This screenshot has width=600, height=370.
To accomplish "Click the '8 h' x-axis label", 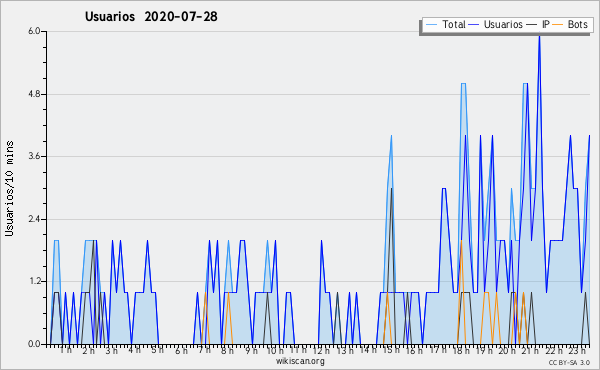I will click(227, 350).
